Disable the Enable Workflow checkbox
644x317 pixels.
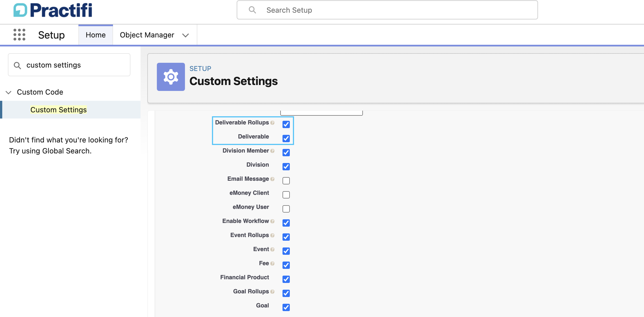click(x=286, y=223)
